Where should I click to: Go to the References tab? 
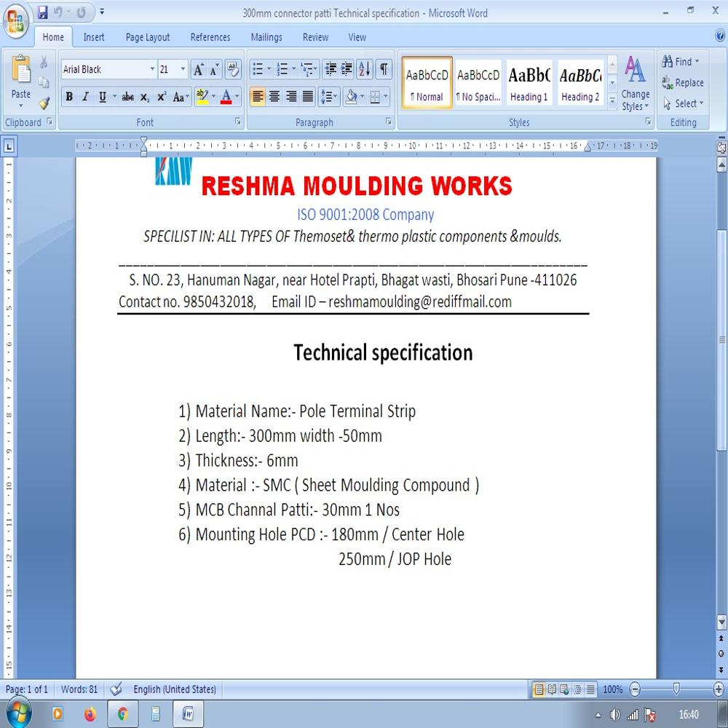210,37
